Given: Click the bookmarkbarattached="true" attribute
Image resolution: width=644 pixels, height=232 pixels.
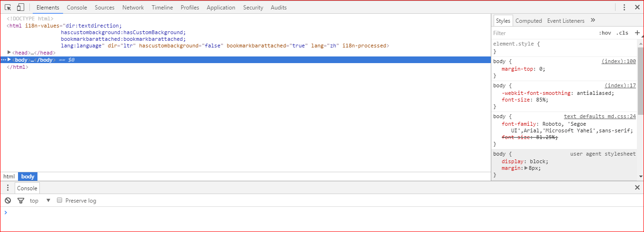Looking at the screenshot, I should (267, 46).
